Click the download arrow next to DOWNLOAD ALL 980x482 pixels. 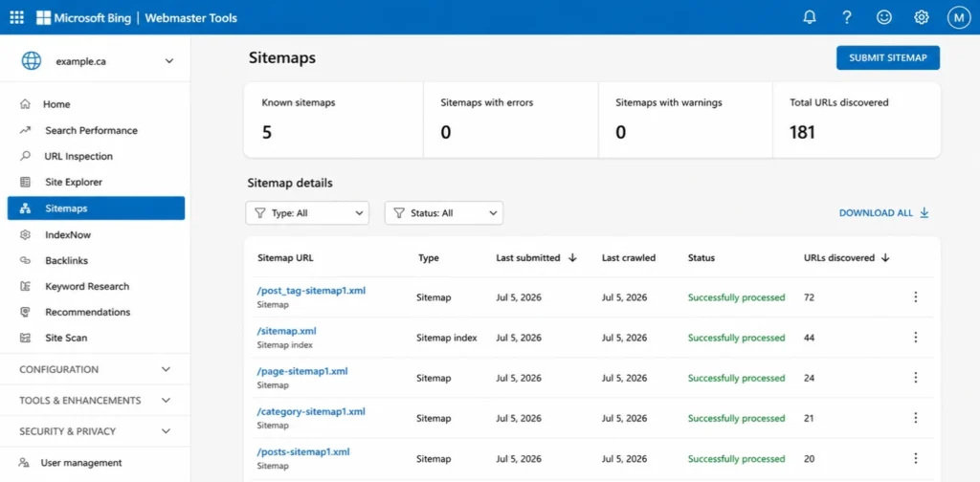[x=924, y=213]
